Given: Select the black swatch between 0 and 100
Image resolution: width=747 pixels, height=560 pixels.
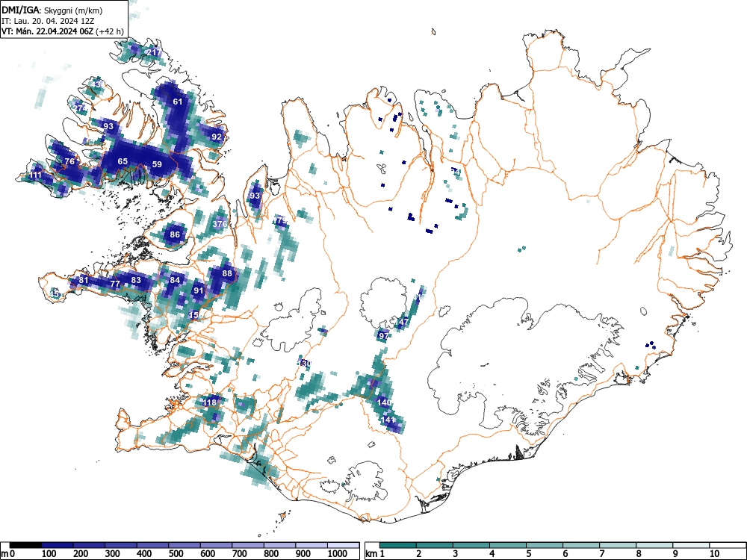Looking at the screenshot, I should 25,545.
